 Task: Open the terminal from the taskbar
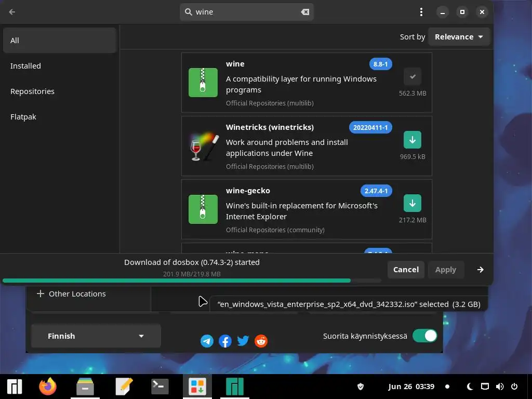point(160,387)
